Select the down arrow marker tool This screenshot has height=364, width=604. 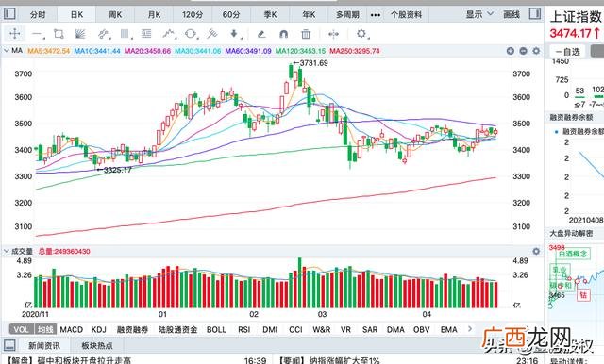(x=234, y=34)
